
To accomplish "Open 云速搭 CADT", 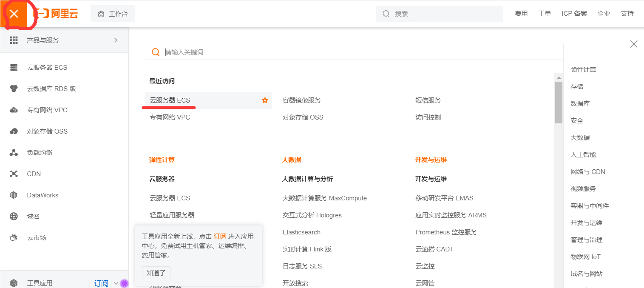I will tap(434, 249).
